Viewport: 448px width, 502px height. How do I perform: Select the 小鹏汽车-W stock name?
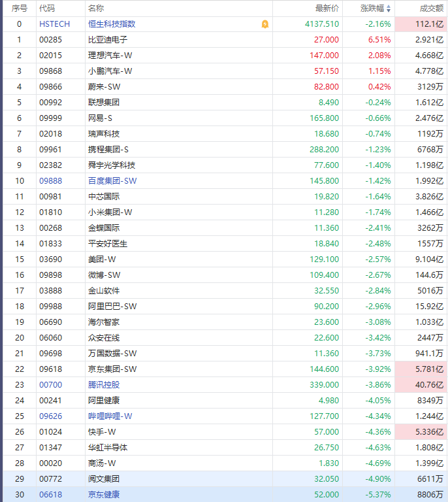point(110,71)
